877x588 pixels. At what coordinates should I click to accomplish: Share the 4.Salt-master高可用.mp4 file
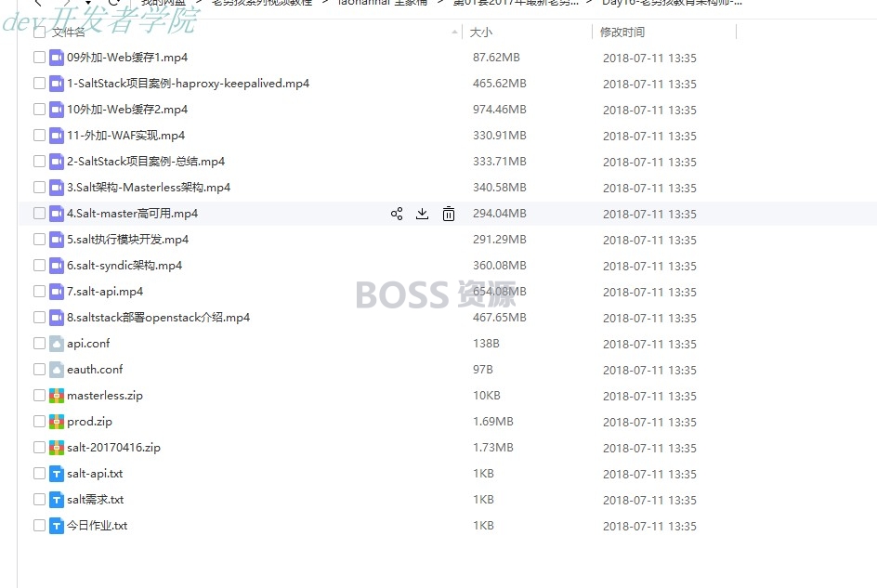[x=397, y=214]
